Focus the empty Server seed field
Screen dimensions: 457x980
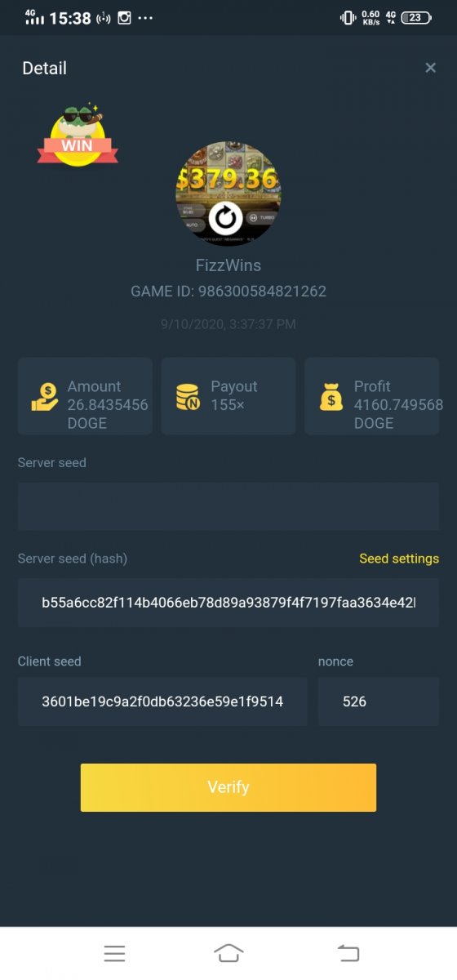pyautogui.click(x=228, y=506)
